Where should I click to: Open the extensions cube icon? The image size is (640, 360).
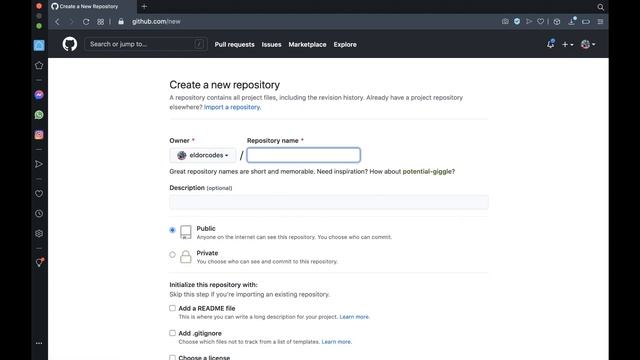(557, 22)
